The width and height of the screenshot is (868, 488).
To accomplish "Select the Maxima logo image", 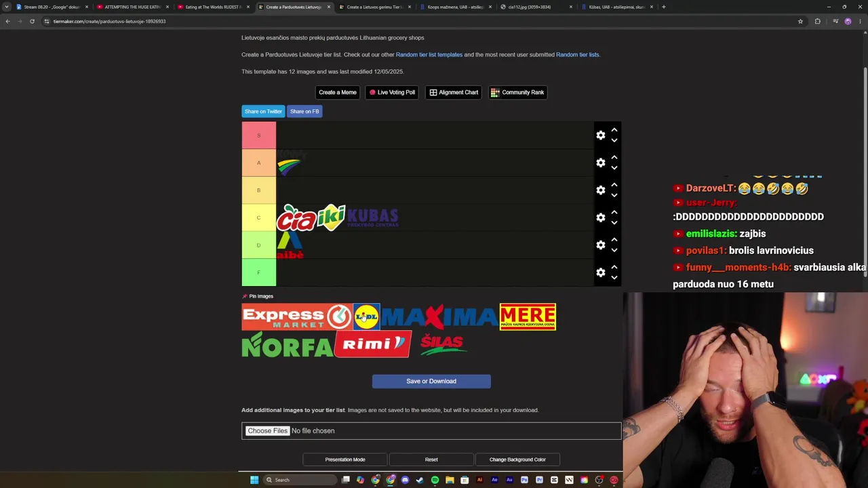I will 439,317.
